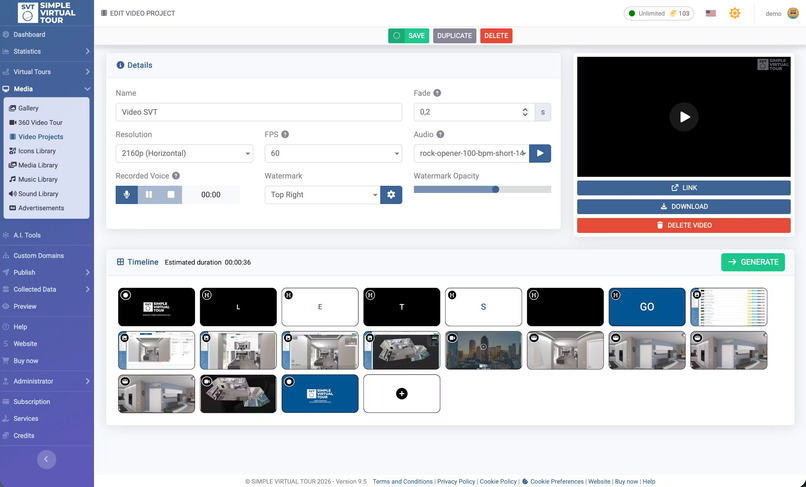The width and height of the screenshot is (806, 487).
Task: Open Media Library
Action: coord(38,165)
